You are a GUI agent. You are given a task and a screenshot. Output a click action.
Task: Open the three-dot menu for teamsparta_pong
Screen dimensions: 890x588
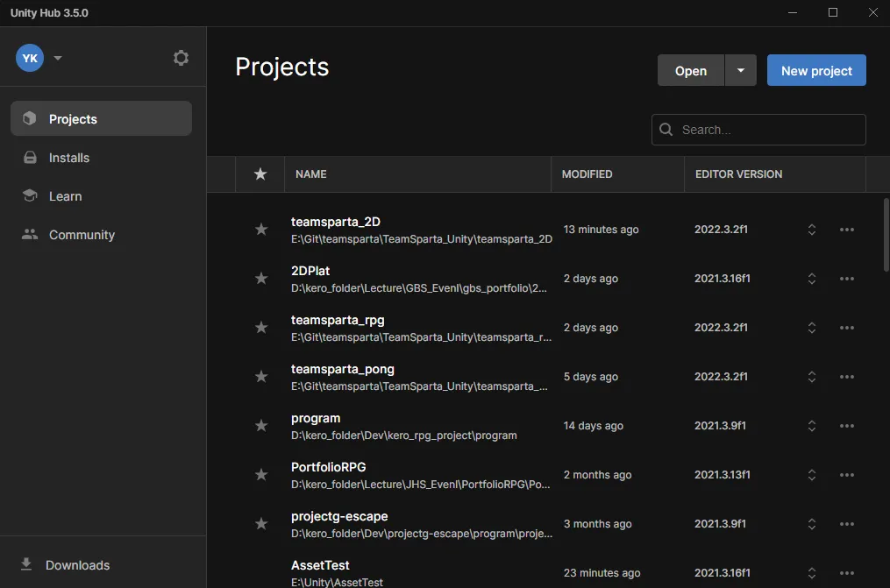click(x=847, y=377)
